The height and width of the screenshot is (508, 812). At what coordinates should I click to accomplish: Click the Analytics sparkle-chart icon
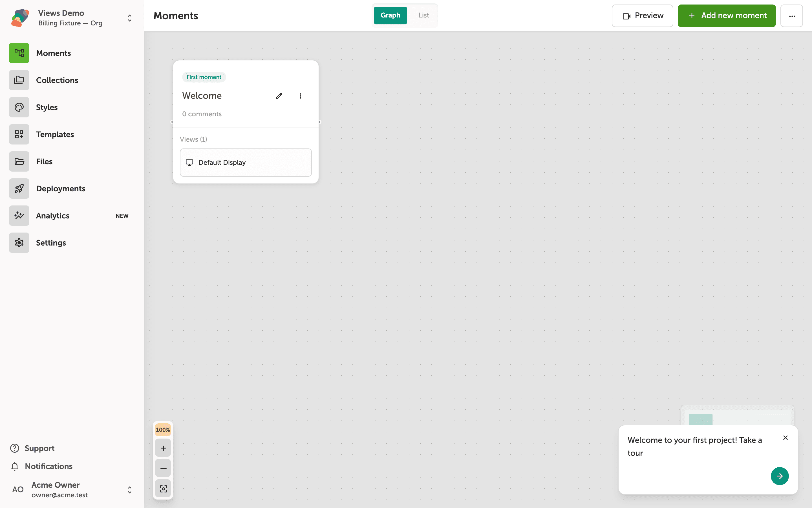tap(19, 216)
